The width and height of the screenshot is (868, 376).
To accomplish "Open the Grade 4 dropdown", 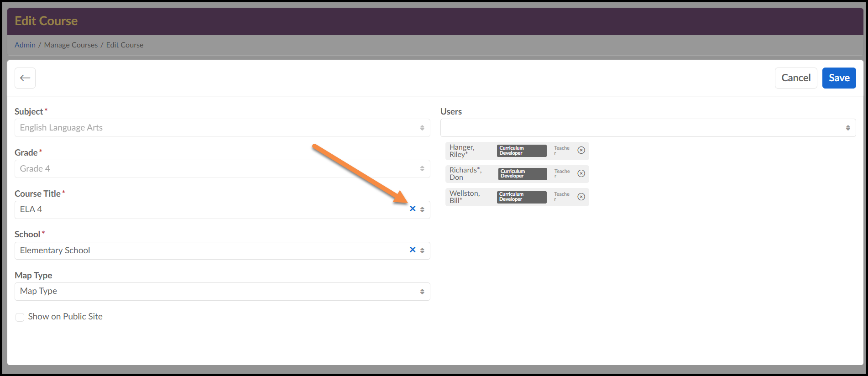I will 222,169.
